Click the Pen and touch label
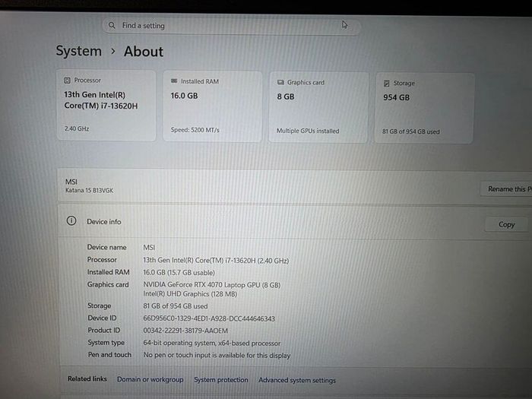Screen dimensions: 532x399 pos(109,355)
